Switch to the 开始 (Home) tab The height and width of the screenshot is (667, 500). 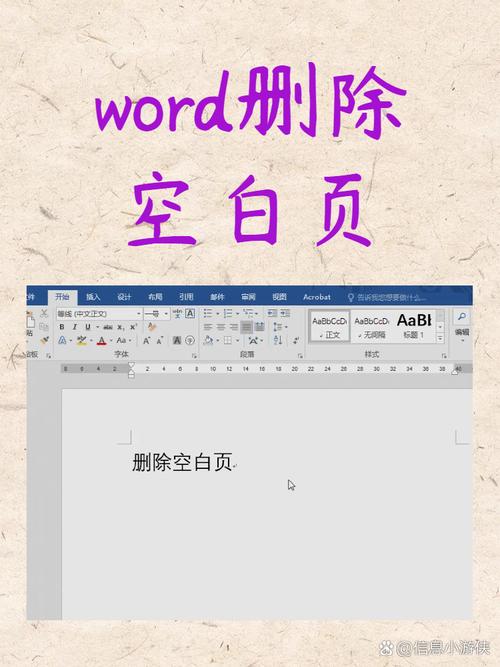62,296
